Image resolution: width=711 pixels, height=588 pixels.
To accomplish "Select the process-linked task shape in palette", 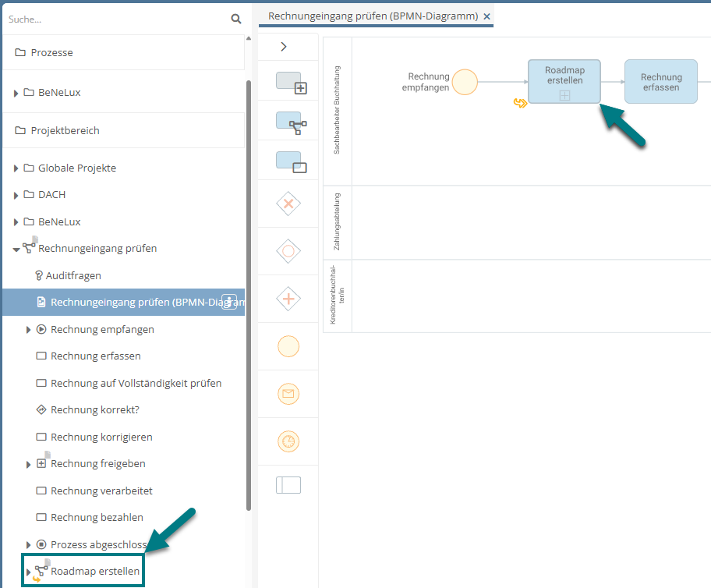I will (291, 123).
